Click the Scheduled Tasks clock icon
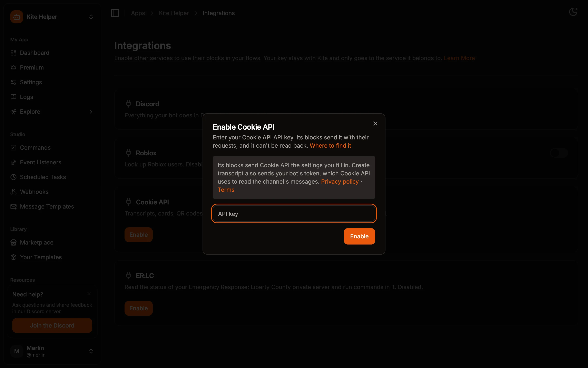 point(13,177)
